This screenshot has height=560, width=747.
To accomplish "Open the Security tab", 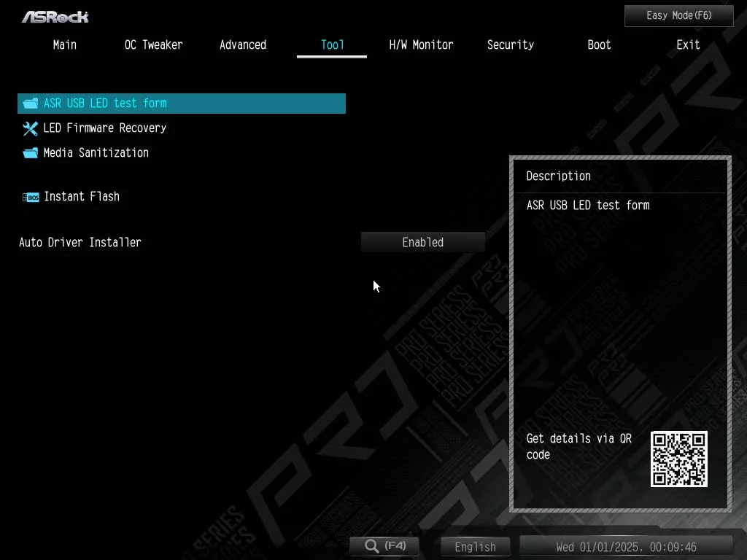I will [x=510, y=44].
